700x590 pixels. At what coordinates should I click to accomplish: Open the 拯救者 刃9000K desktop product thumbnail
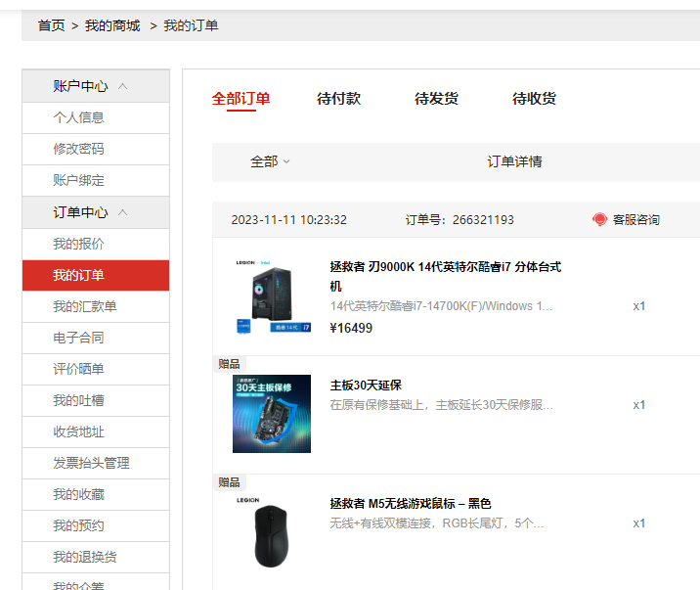pos(272,296)
